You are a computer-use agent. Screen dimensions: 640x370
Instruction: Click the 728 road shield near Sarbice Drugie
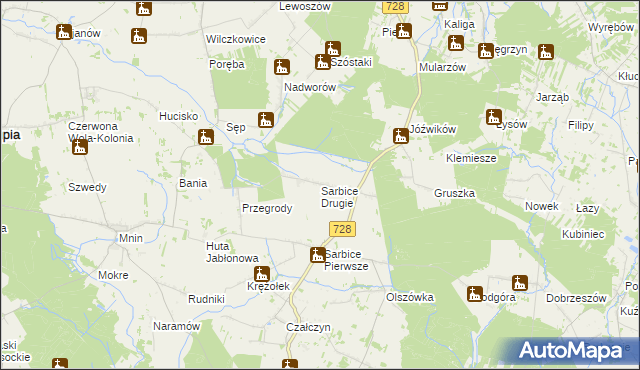[342, 229]
